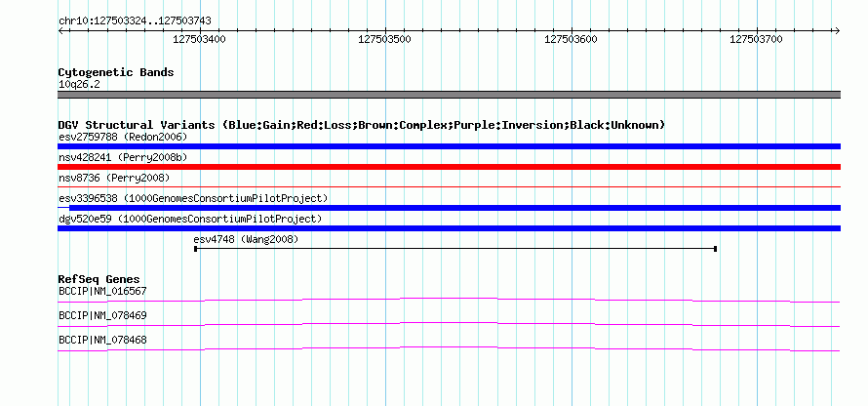Click the left arrowhead of the coordinate ruler
This screenshot has height=406, width=868.
[x=60, y=30]
